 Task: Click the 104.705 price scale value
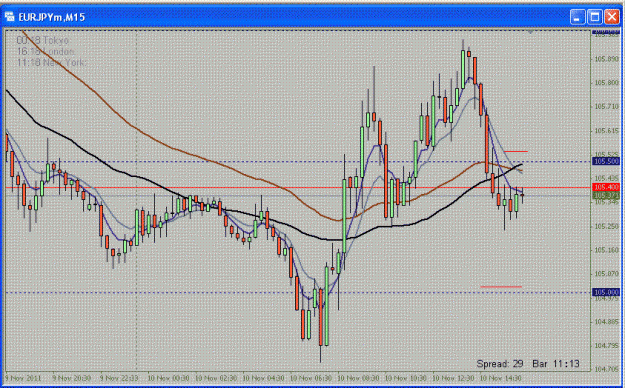[607, 369]
